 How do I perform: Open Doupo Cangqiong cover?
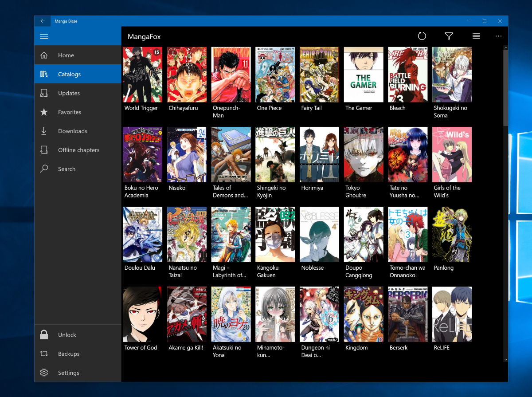364,234
